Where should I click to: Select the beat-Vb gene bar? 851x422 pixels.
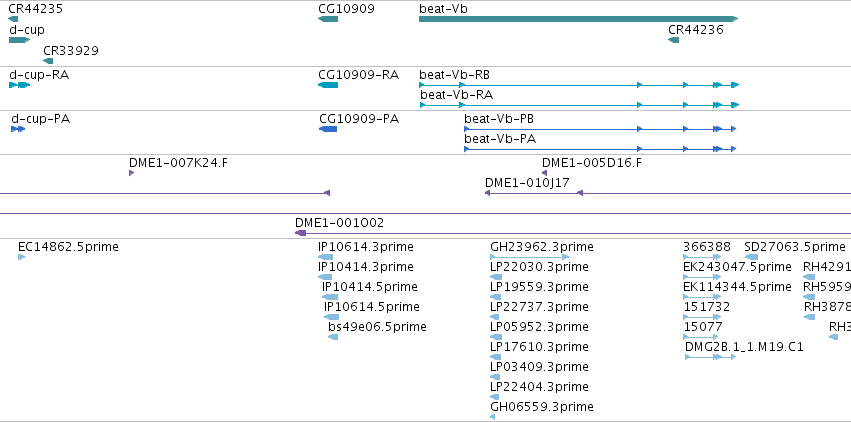tap(579, 19)
